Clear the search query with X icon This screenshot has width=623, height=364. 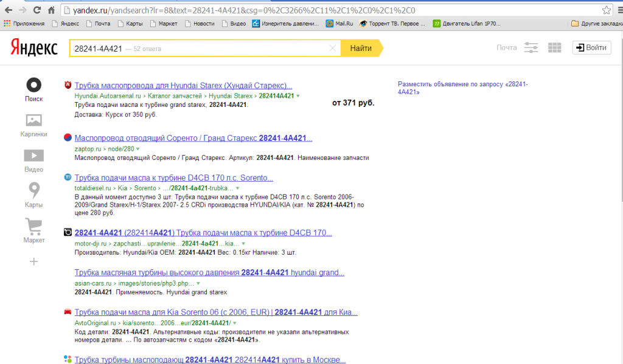coord(332,48)
